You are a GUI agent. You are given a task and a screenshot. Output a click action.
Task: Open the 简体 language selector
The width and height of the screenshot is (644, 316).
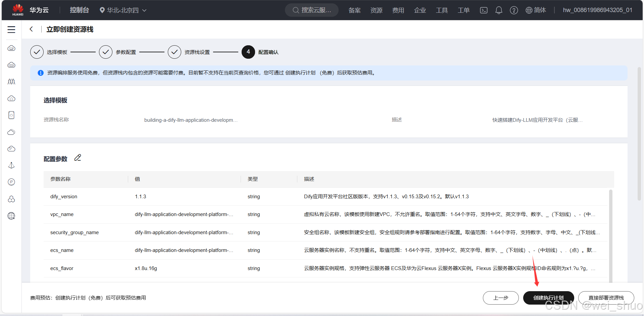(x=536, y=10)
